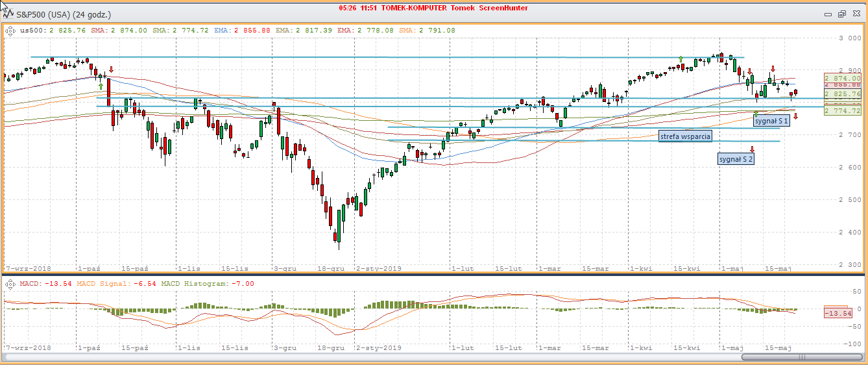Click the 2 874.00 SMA price tag

click(842, 78)
